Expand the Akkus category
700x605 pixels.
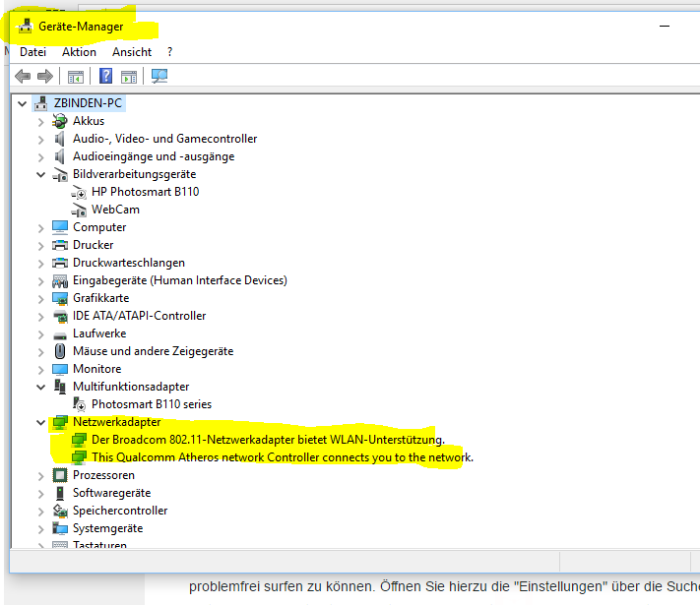tap(41, 122)
